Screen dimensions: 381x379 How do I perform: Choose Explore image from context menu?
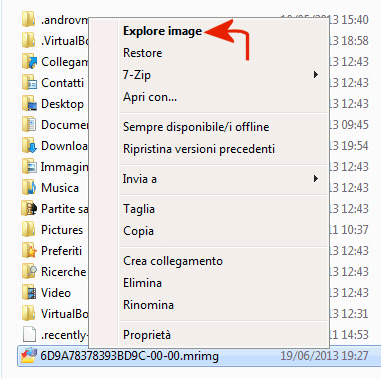tap(162, 31)
